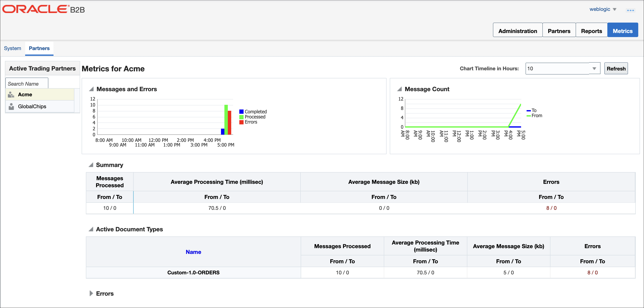Click document type messages processed 10 / 0

342,272
